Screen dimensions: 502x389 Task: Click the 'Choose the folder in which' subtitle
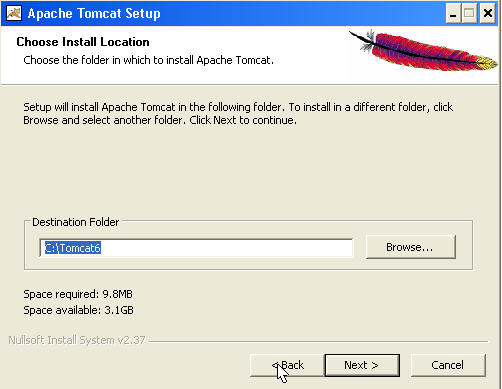(x=148, y=60)
